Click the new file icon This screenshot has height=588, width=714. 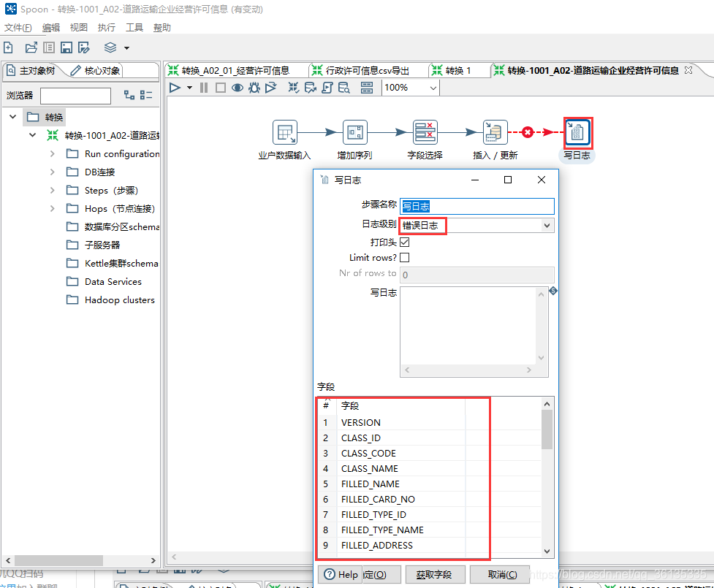(8, 47)
